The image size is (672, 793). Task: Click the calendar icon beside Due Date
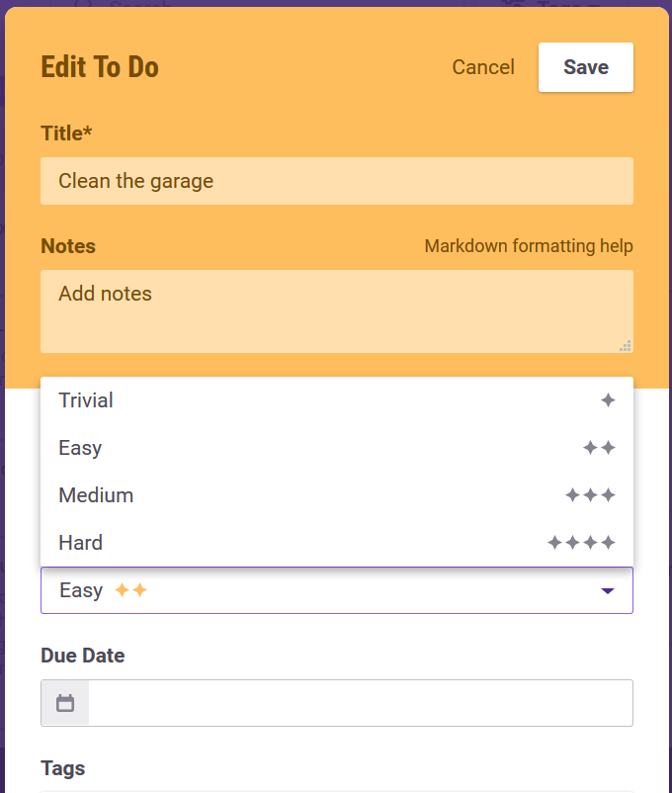coord(65,703)
